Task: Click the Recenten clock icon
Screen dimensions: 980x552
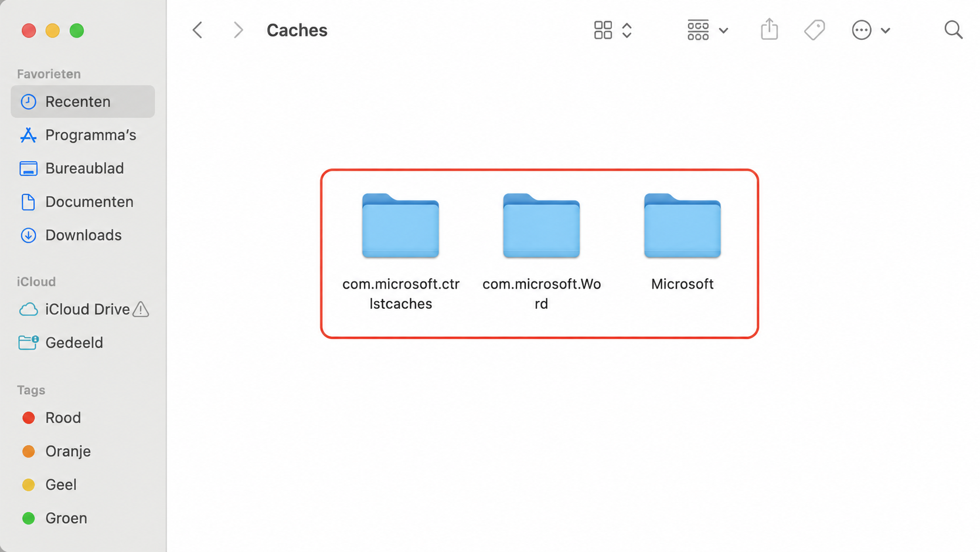Action: pos(28,101)
